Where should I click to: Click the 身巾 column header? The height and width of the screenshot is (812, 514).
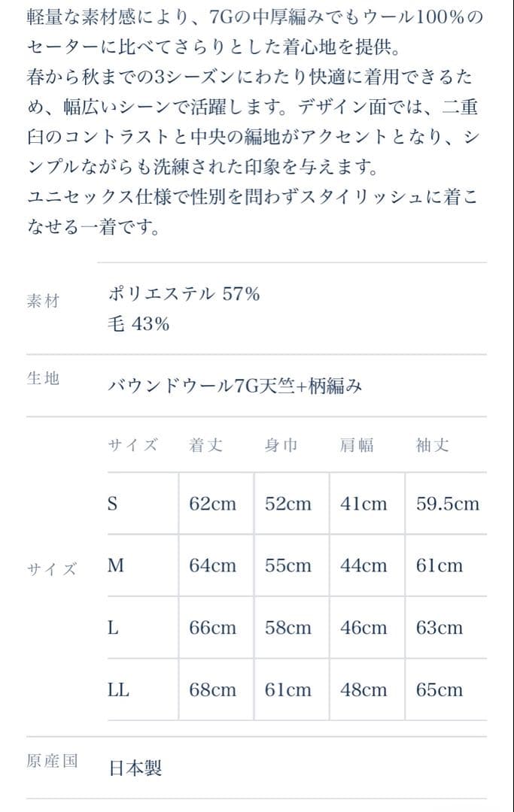coord(281,445)
